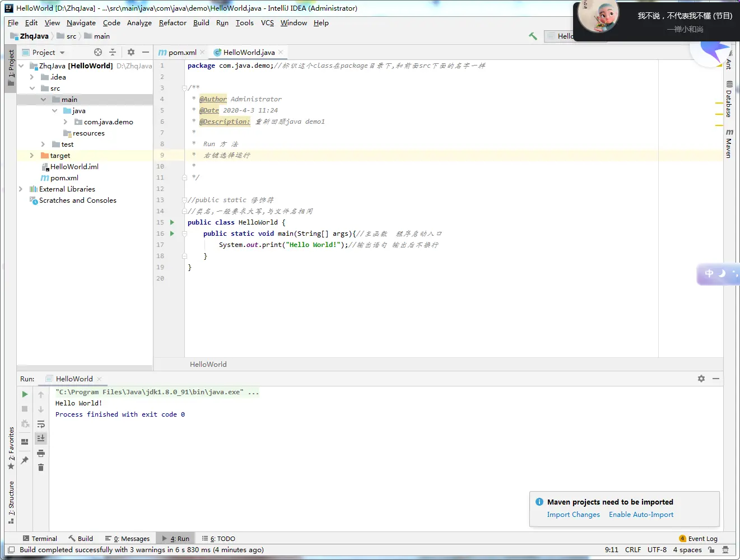Toggle Soft-Wrap in Run console
This screenshot has width=740, height=560.
(41, 424)
